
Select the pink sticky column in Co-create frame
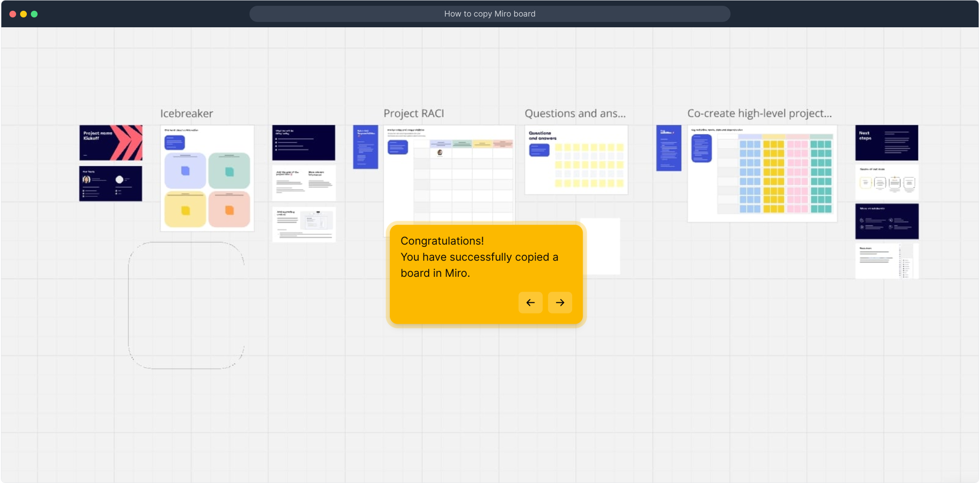click(797, 176)
